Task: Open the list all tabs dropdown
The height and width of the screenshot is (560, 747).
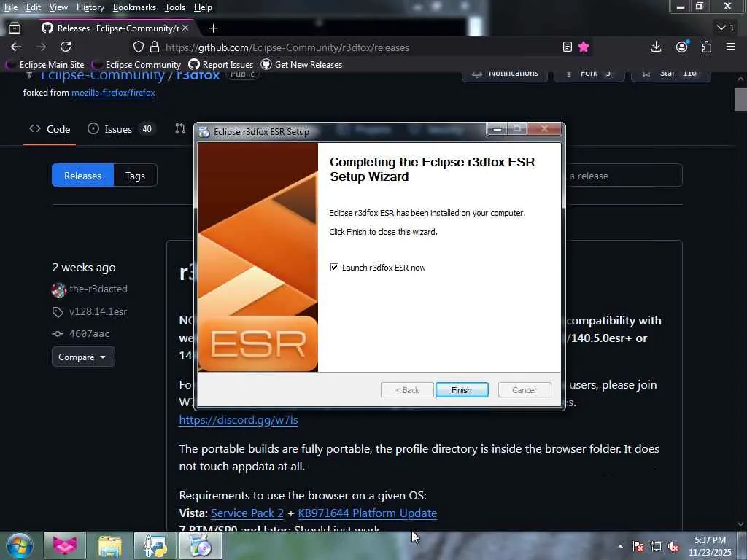Action: pyautogui.click(x=726, y=28)
